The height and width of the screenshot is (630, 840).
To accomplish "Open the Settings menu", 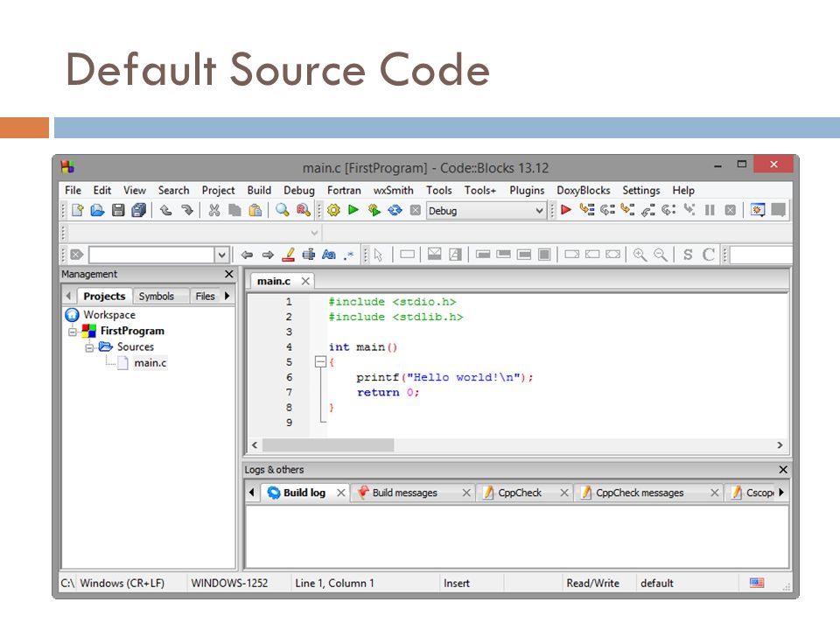I will (641, 190).
